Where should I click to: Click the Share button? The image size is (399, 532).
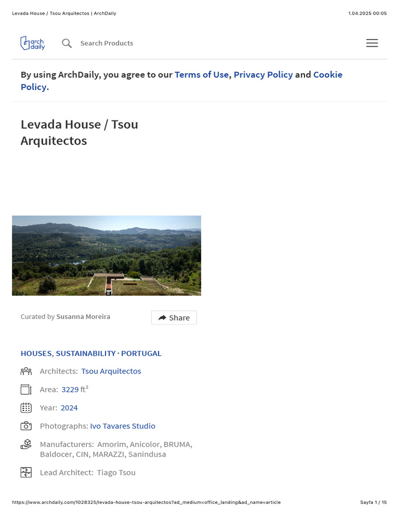[174, 317]
